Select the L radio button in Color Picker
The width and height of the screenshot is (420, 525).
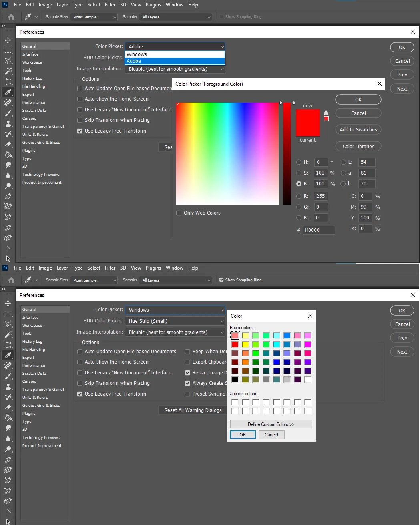(x=343, y=162)
